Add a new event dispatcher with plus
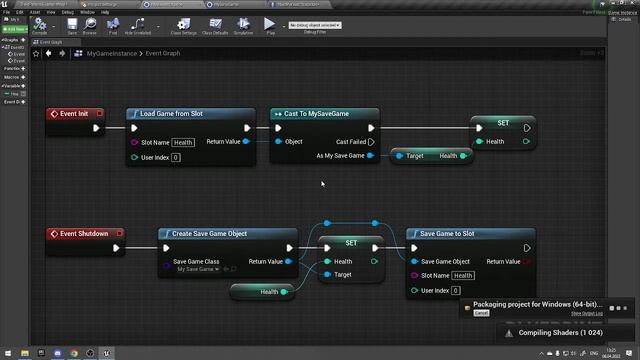 point(23,102)
